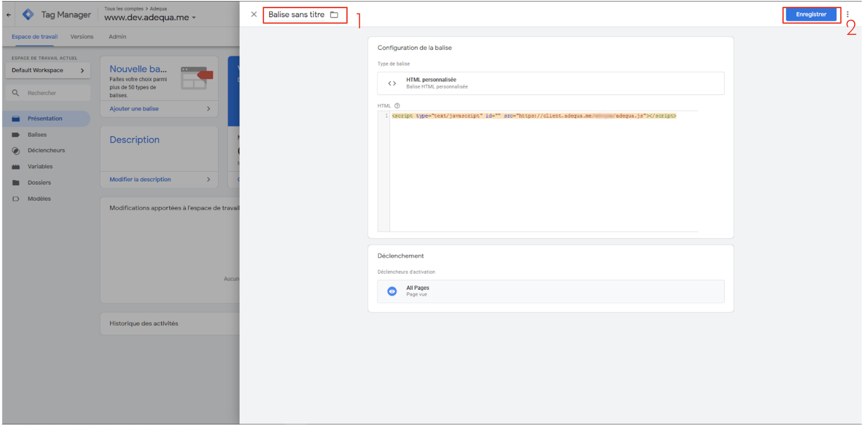Click the Variables sidebar icon
Image resolution: width=868 pixels, height=429 pixels.
16,167
